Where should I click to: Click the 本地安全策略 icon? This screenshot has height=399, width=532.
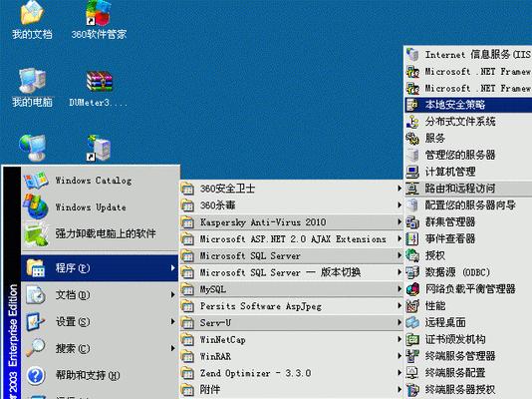(412, 105)
